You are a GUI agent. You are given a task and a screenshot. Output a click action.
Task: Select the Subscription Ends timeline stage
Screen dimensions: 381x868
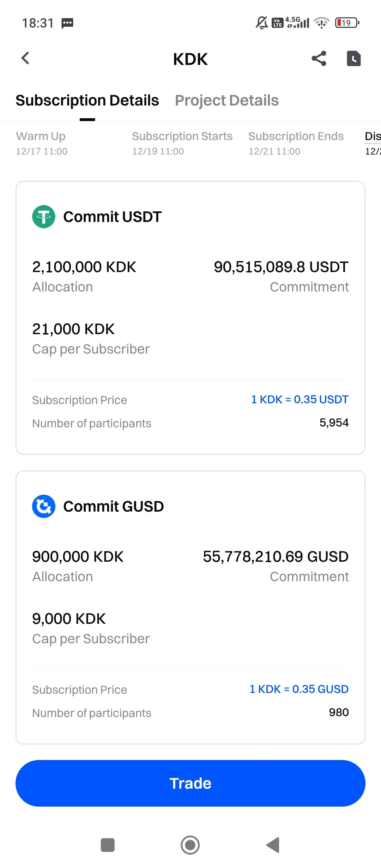point(296,143)
